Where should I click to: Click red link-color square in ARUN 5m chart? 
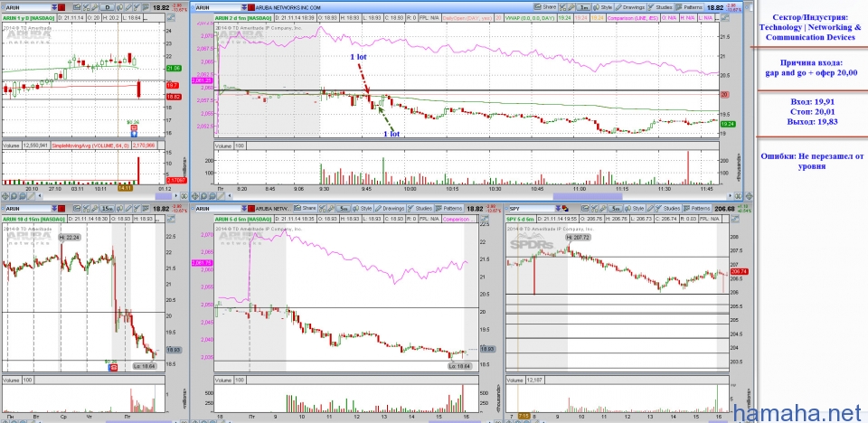click(251, 208)
